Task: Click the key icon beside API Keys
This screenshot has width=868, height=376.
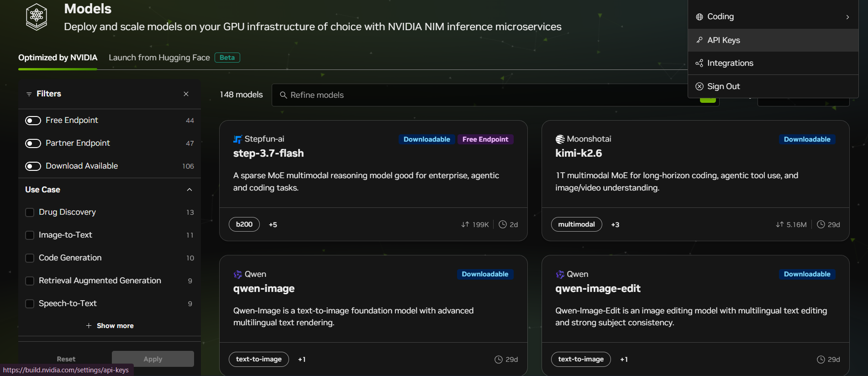Action: point(699,40)
